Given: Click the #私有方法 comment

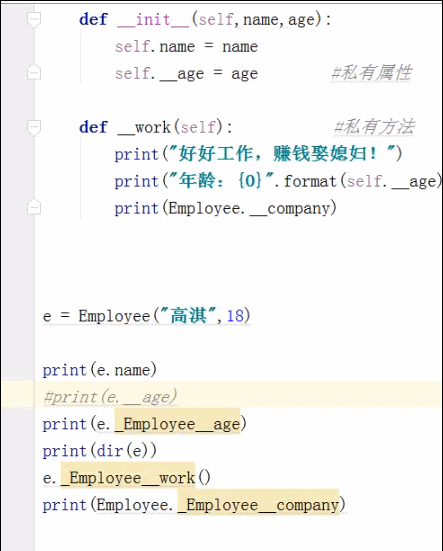Looking at the screenshot, I should tap(374, 127).
